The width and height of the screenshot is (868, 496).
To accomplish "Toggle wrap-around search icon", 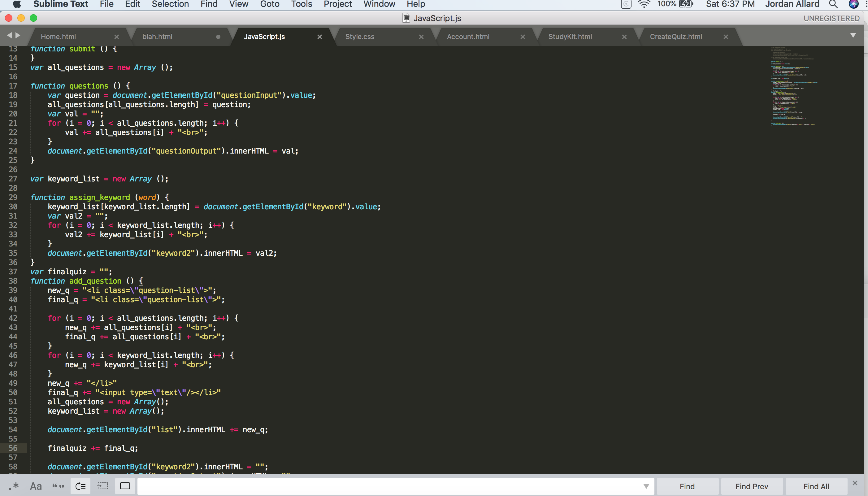I will pyautogui.click(x=80, y=486).
